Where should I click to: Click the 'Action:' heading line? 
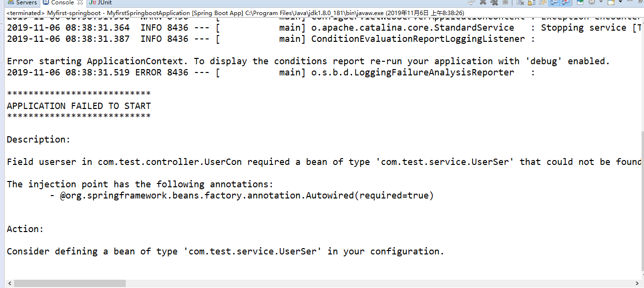25,229
